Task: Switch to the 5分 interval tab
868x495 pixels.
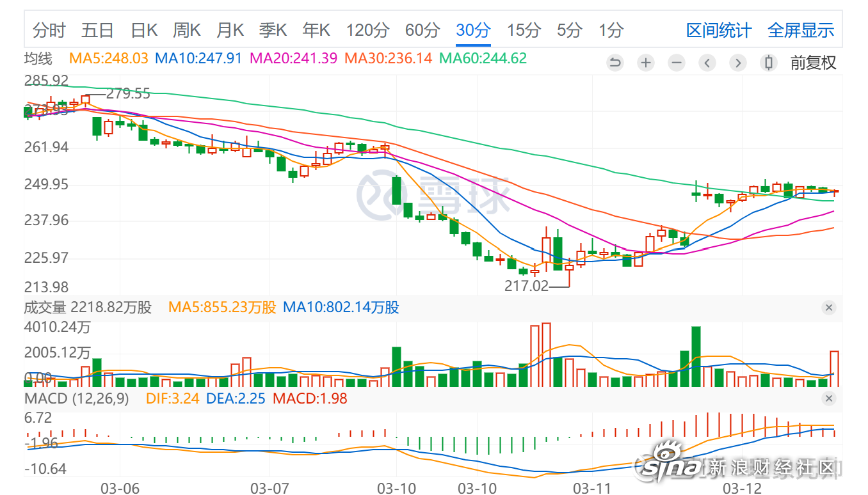Action: pos(570,30)
